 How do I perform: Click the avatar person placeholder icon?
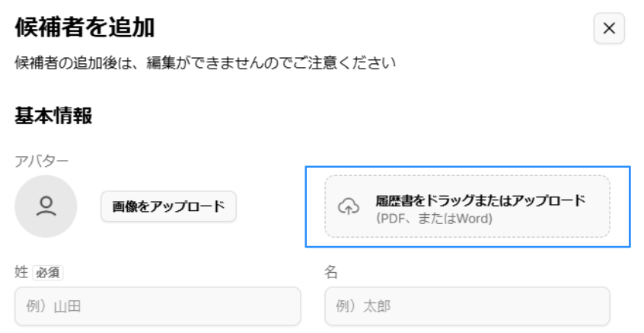(x=46, y=206)
